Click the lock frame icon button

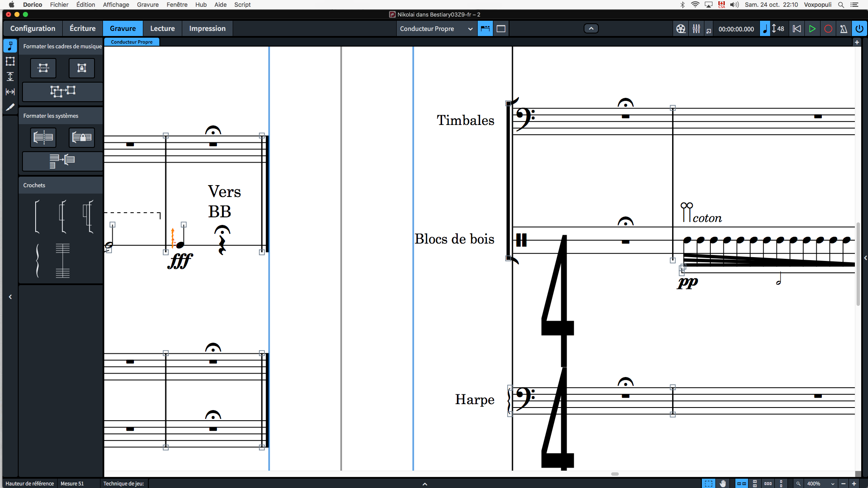[81, 68]
